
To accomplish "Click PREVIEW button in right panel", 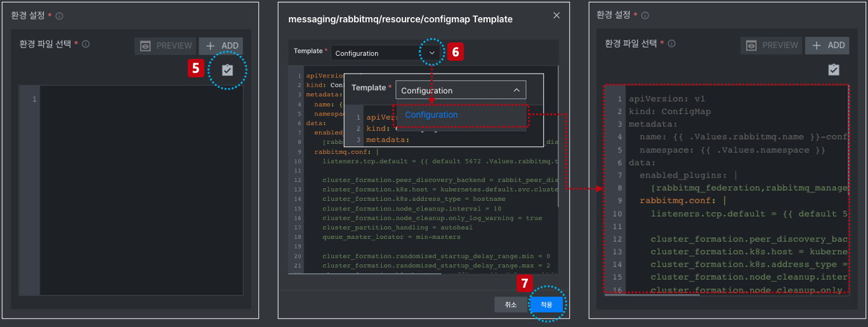I will click(772, 46).
